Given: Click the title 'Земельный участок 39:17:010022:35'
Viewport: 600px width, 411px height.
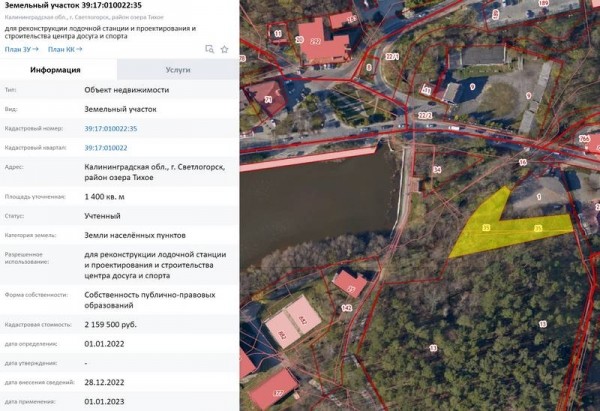Looking at the screenshot, I should pyautogui.click(x=73, y=5).
